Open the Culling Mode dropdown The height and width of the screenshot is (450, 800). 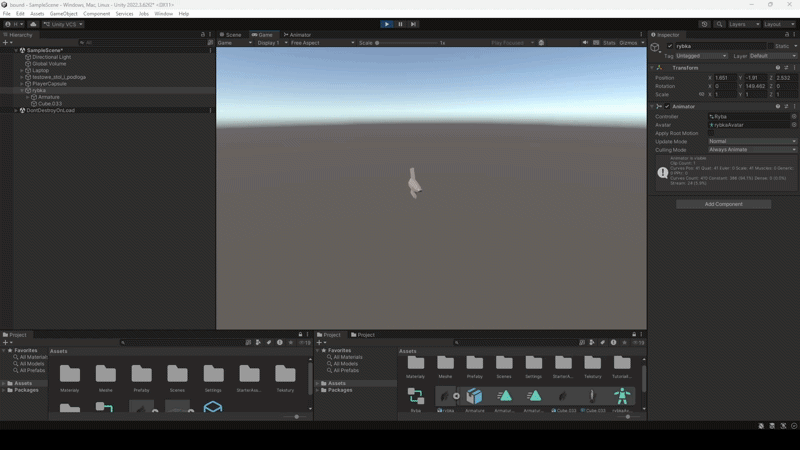pos(752,150)
